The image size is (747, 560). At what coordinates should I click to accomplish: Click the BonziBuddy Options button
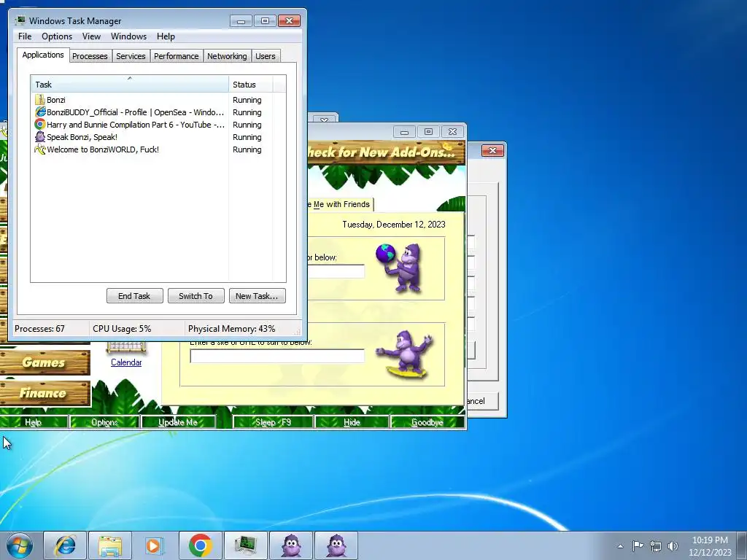104,422
